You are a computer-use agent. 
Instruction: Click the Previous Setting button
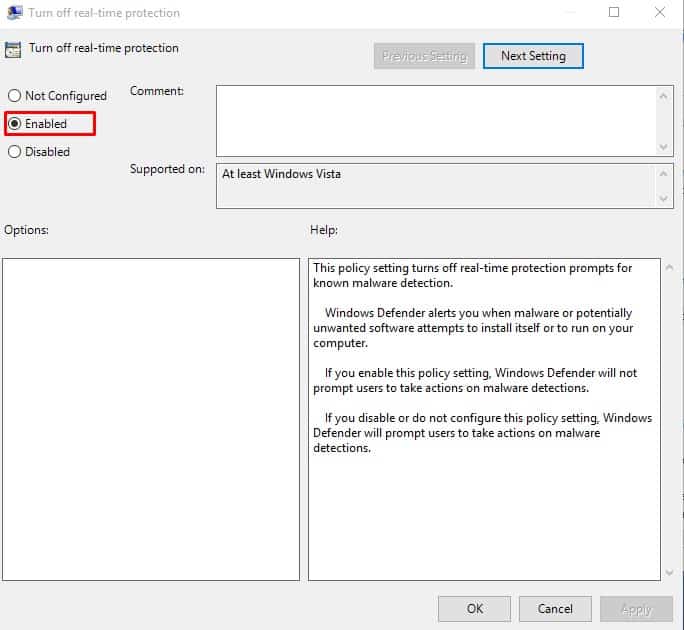tap(424, 56)
